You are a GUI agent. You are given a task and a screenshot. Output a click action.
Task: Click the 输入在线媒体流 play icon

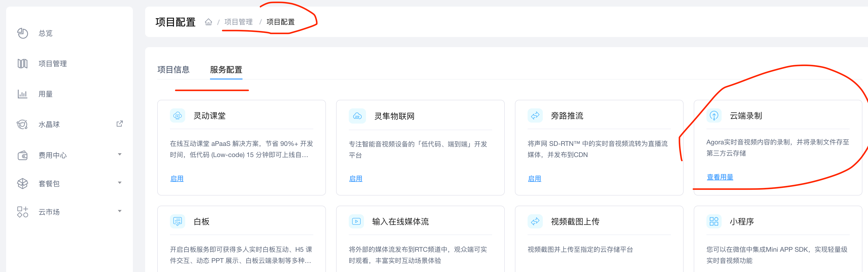(x=356, y=222)
